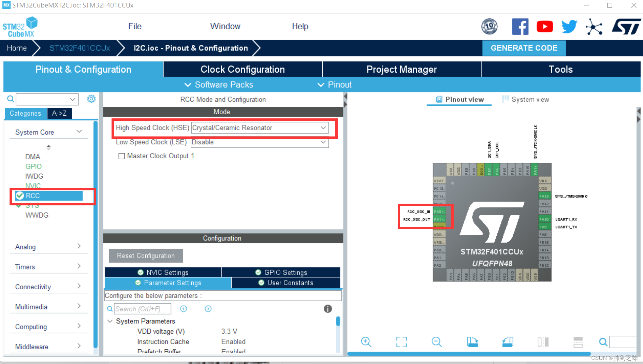Image resolution: width=643 pixels, height=364 pixels.
Task: Open the categories gear settings icon
Action: pos(91,99)
